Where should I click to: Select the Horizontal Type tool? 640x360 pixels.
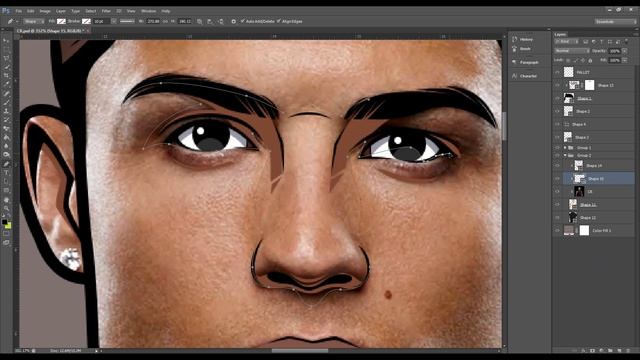pos(6,173)
